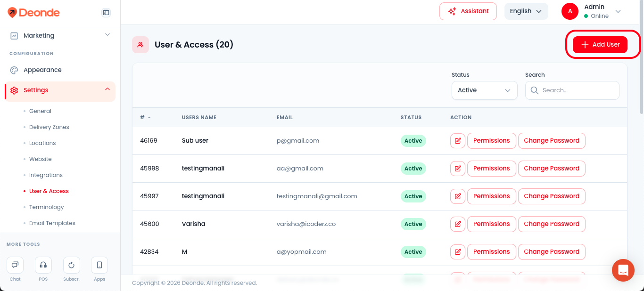Click in the Search input field
Screen dimensions: 644x291
tap(572, 90)
